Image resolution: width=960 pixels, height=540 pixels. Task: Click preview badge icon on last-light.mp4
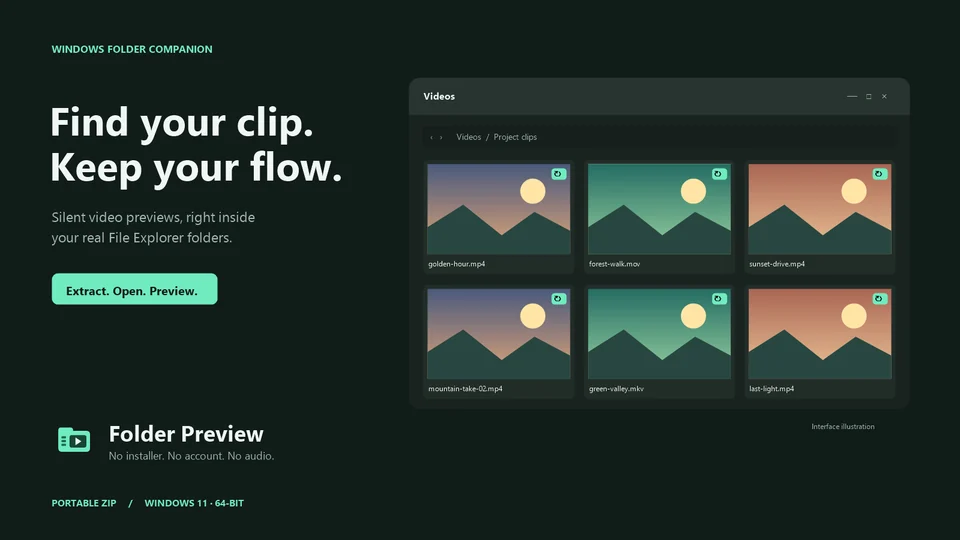click(880, 299)
